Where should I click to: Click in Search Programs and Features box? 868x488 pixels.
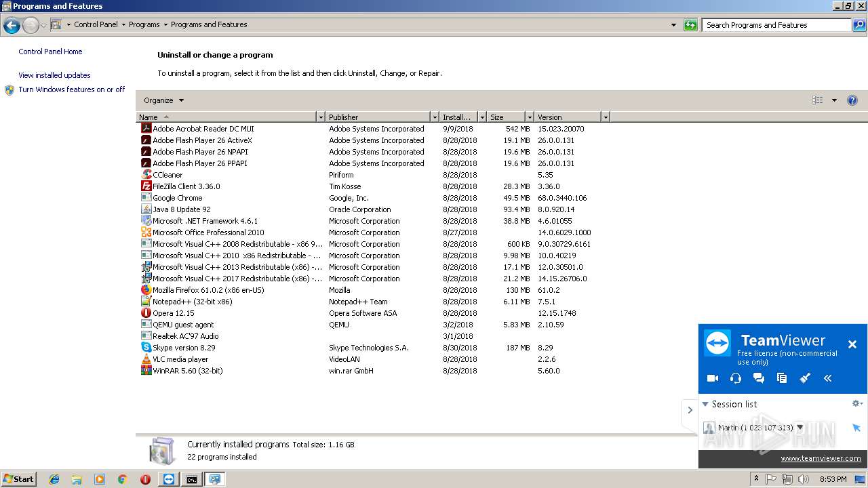[x=776, y=25]
